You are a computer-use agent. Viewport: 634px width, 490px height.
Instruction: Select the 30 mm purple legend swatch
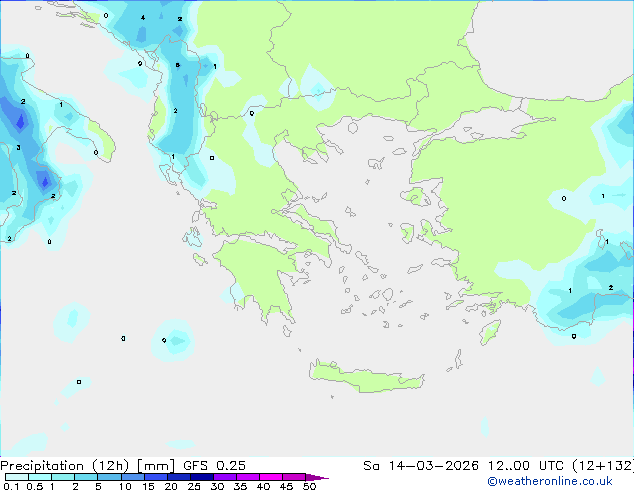coord(225,477)
